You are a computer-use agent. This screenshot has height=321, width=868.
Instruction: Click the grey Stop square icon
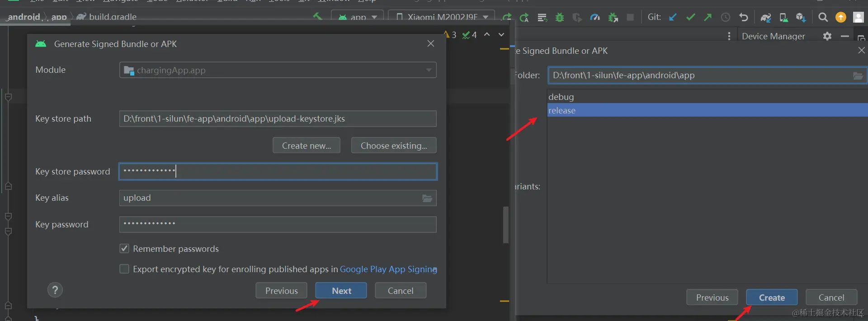coord(630,17)
